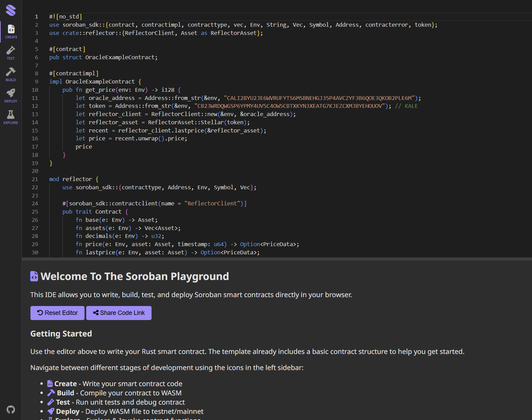Switch to the Deploy section from the sidebar

[x=11, y=94]
